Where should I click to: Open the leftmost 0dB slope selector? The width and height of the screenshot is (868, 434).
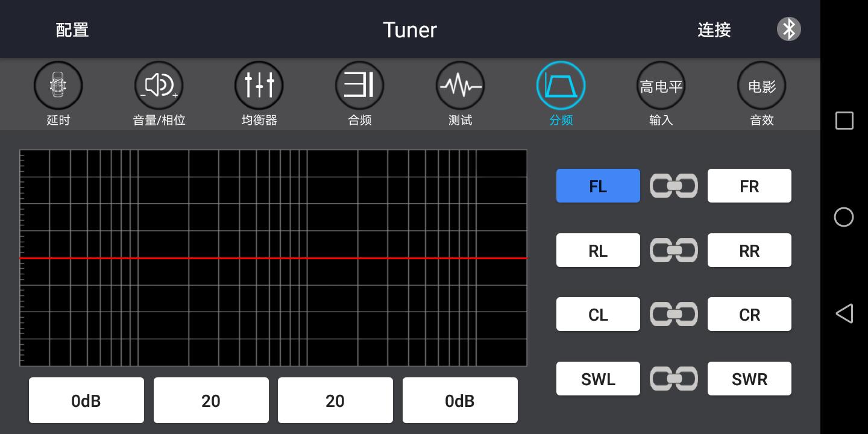86,400
